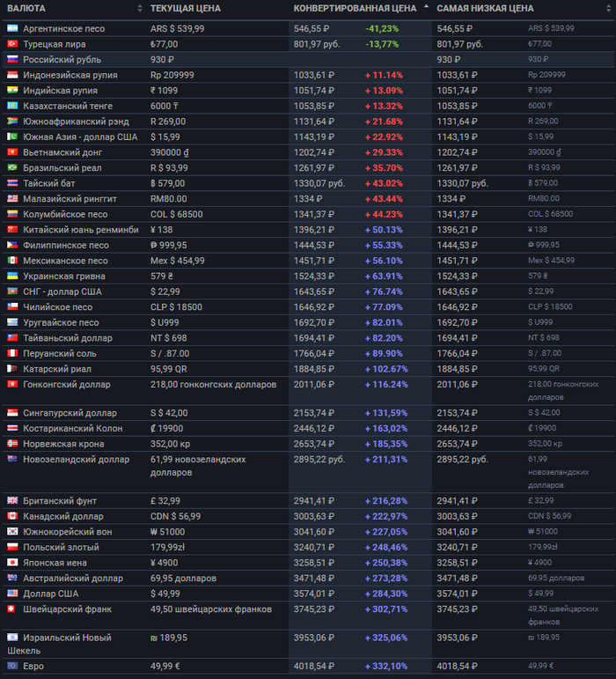
Task: Click the Canadian flag beside Канадский доллар
Action: [x=12, y=516]
